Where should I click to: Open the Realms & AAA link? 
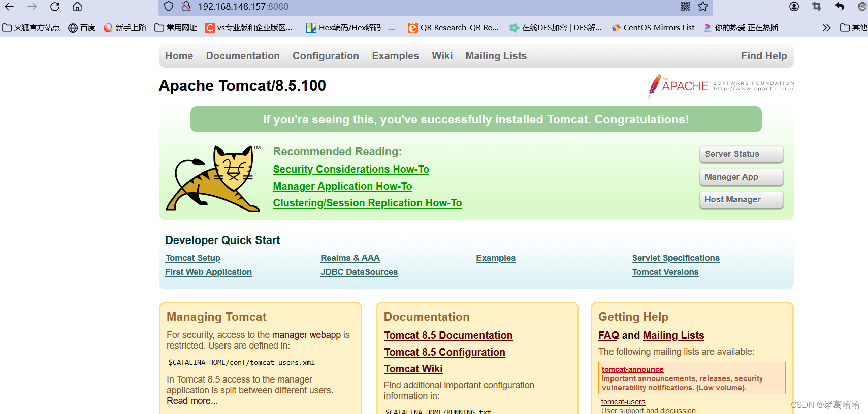pyautogui.click(x=350, y=258)
